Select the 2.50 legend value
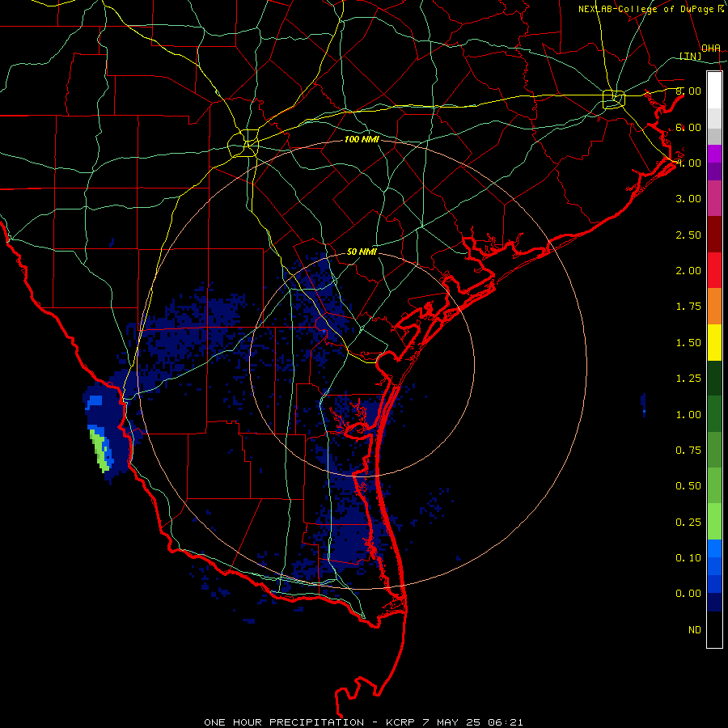 [688, 235]
